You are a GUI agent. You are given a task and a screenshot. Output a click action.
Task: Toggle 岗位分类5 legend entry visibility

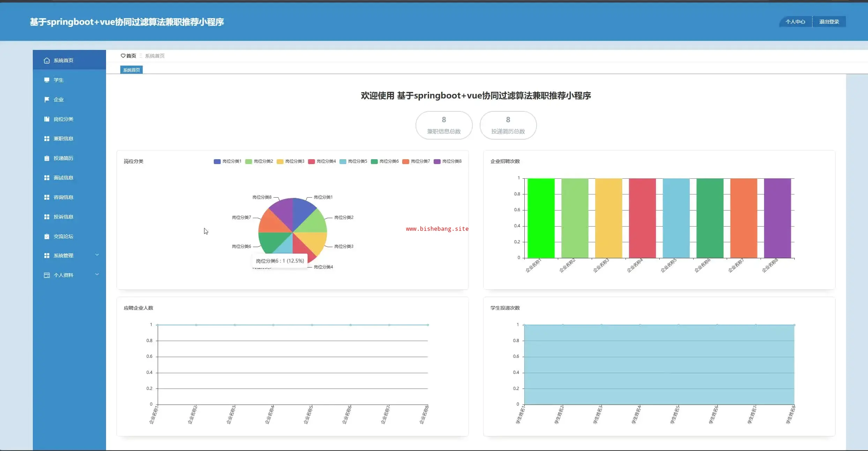[x=353, y=161]
